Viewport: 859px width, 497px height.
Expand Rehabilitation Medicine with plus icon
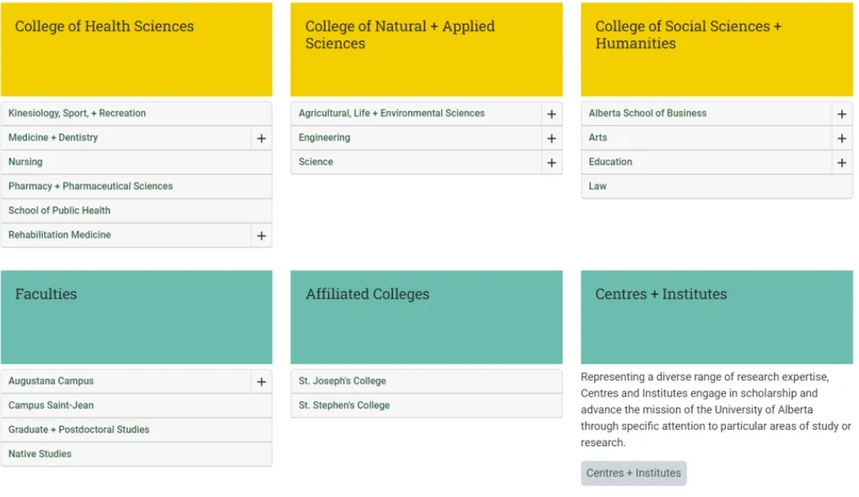point(261,236)
